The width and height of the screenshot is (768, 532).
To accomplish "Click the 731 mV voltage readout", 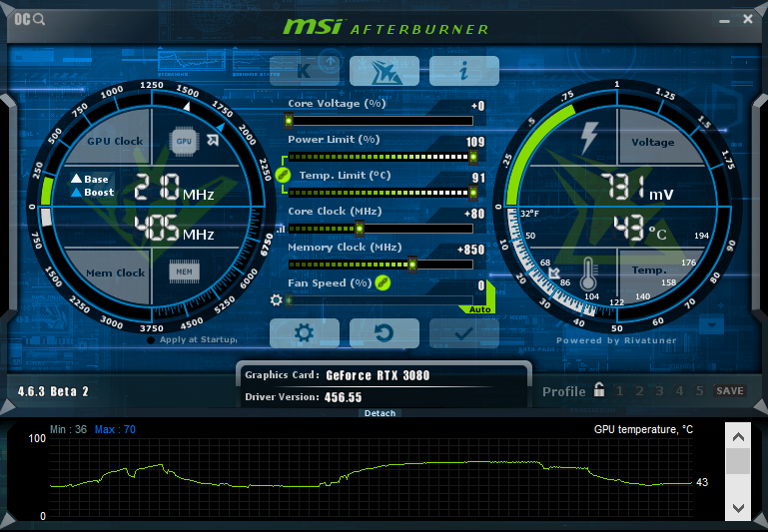I will point(637,187).
